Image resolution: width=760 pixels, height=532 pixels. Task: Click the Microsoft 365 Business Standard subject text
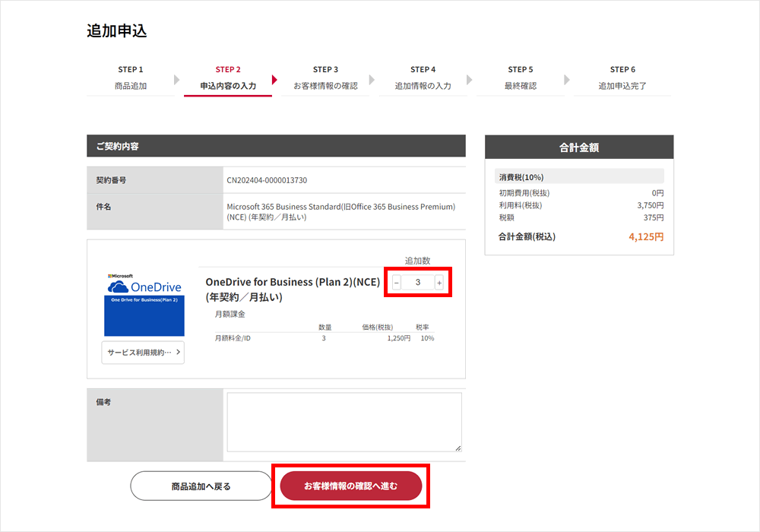[340, 212]
